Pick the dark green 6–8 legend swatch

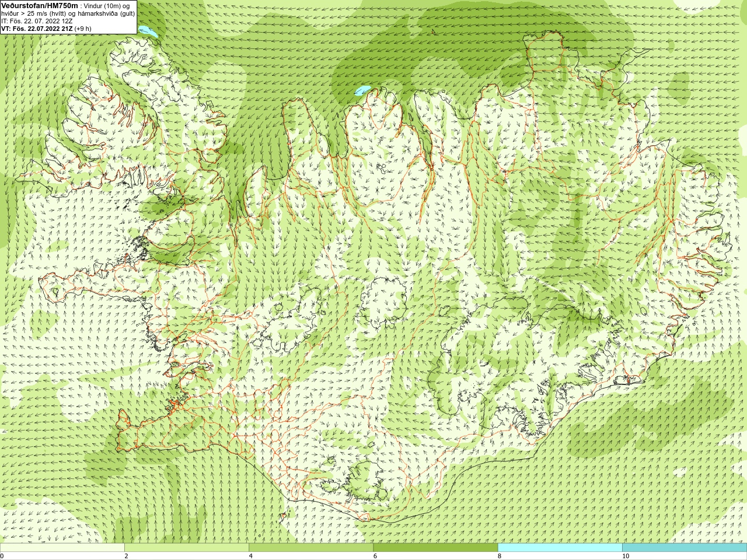coord(435,548)
